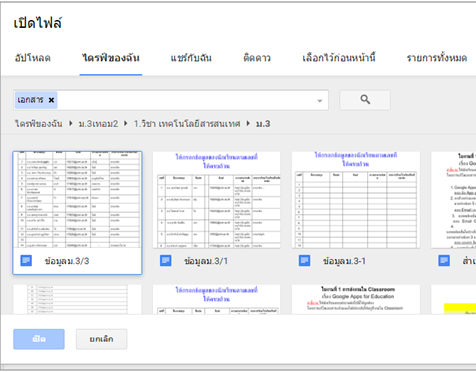Open the แชร์กับฉัน tab
The height and width of the screenshot is (372, 476).
pos(191,58)
